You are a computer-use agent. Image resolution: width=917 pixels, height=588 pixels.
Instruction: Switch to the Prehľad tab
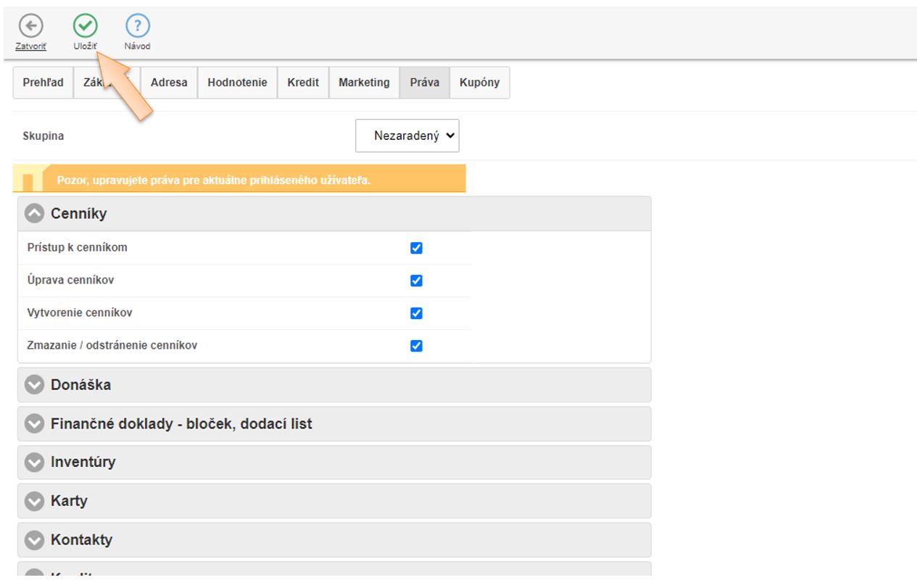pos(43,83)
